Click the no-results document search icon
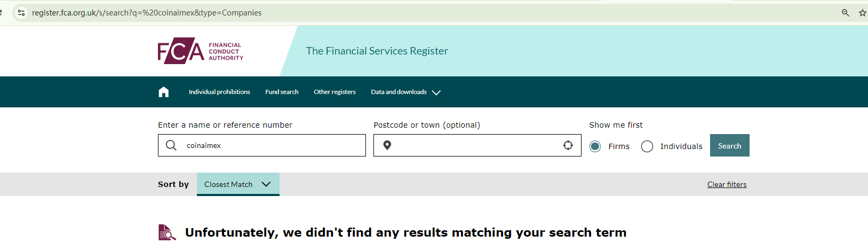This screenshot has height=250, width=868. click(167, 232)
